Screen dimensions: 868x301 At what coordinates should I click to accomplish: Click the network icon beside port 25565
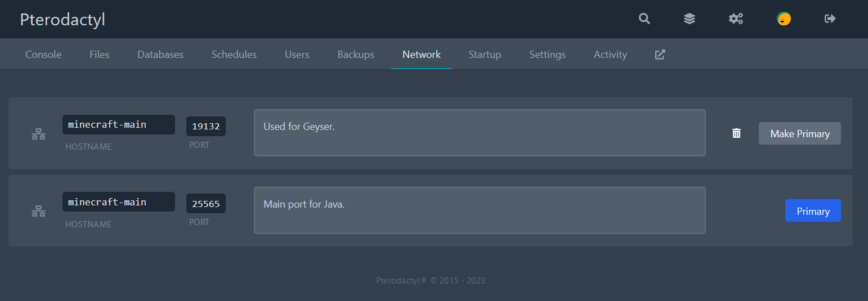coord(38,212)
